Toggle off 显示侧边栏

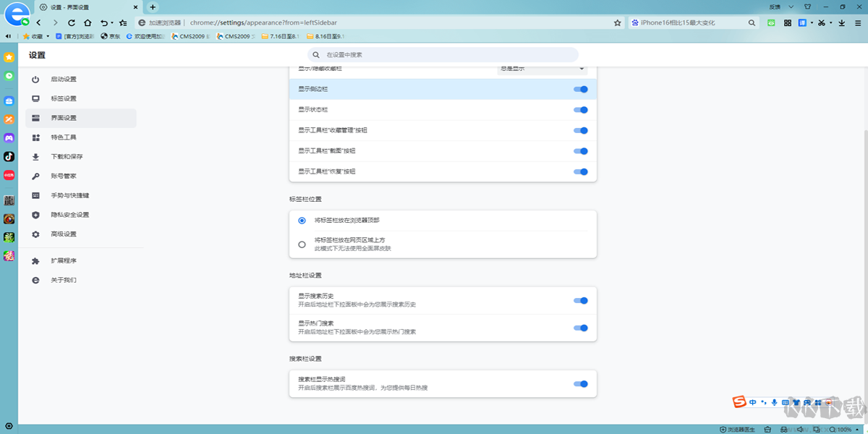click(x=581, y=89)
